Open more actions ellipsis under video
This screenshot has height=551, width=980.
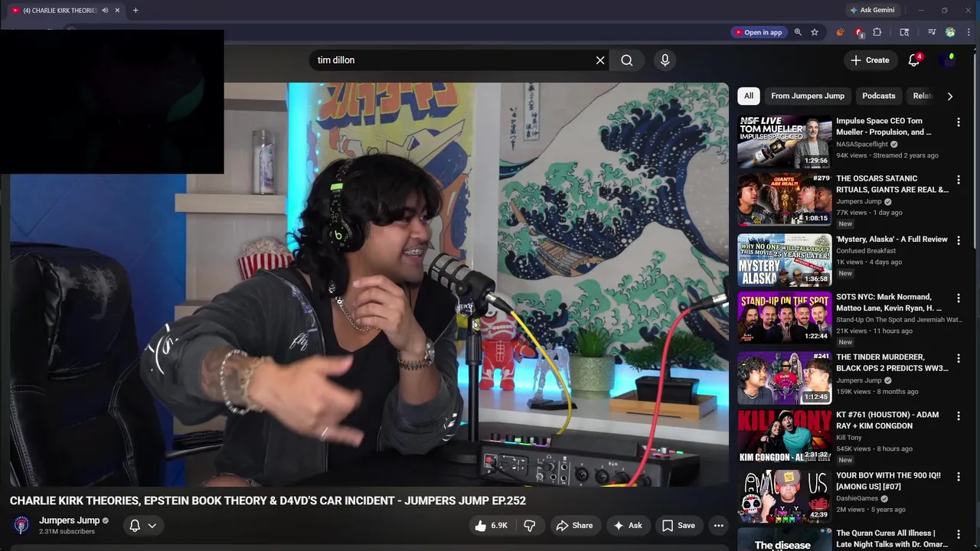[718, 525]
